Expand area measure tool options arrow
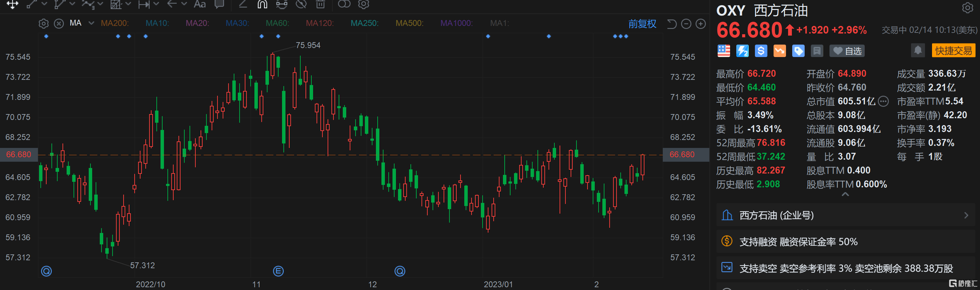The width and height of the screenshot is (980, 290). [128, 4]
